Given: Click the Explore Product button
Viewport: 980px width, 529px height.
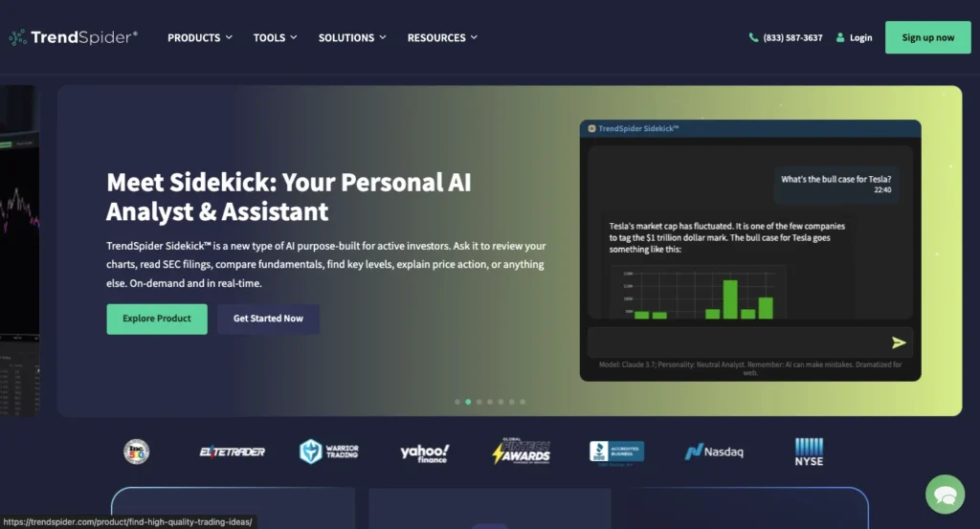Looking at the screenshot, I should pyautogui.click(x=157, y=319).
